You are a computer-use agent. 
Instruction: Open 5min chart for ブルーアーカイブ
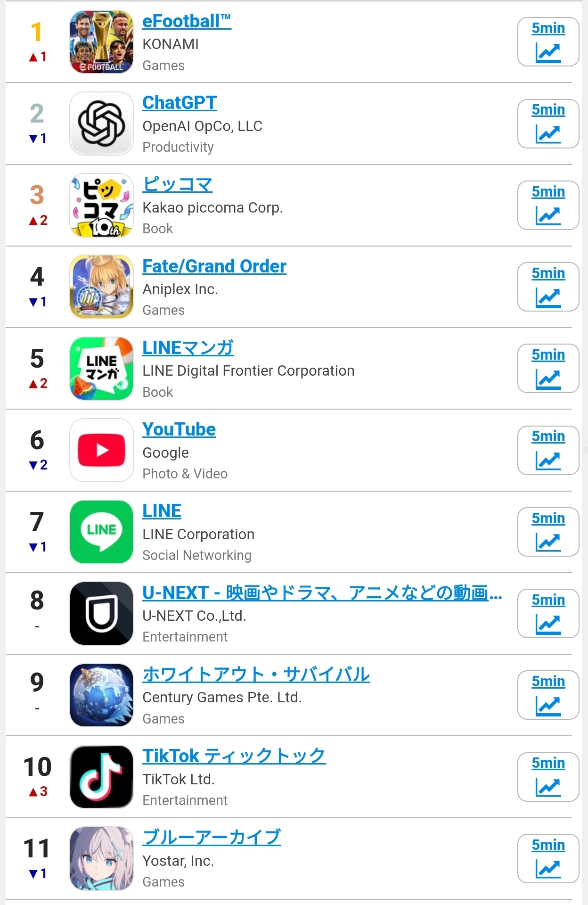click(548, 858)
